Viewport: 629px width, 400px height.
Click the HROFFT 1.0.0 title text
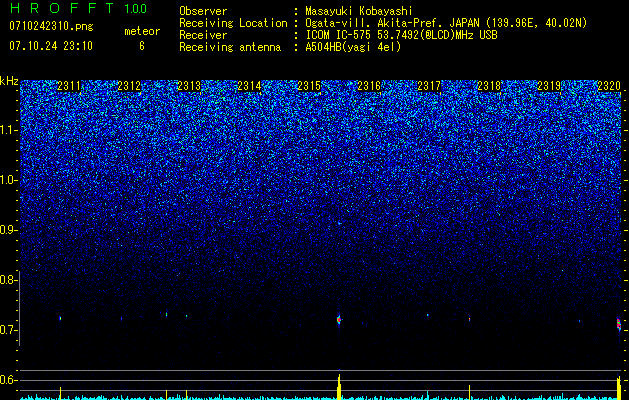click(x=78, y=8)
